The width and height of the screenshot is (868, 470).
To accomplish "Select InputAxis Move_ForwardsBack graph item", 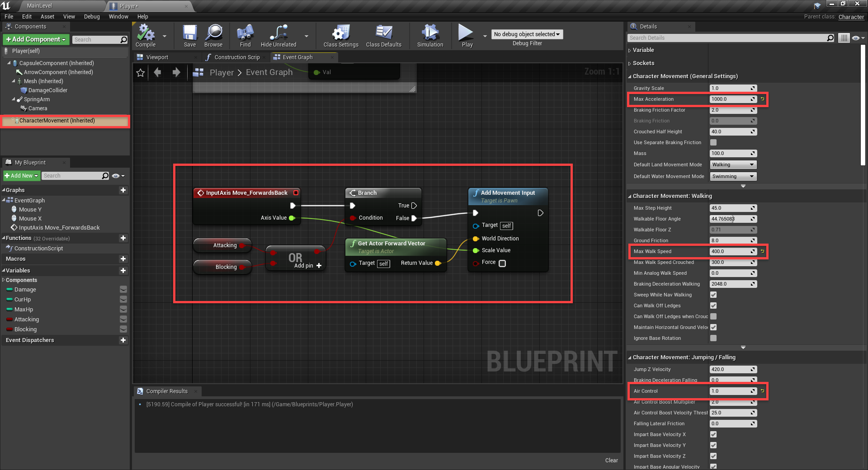I will [59, 228].
